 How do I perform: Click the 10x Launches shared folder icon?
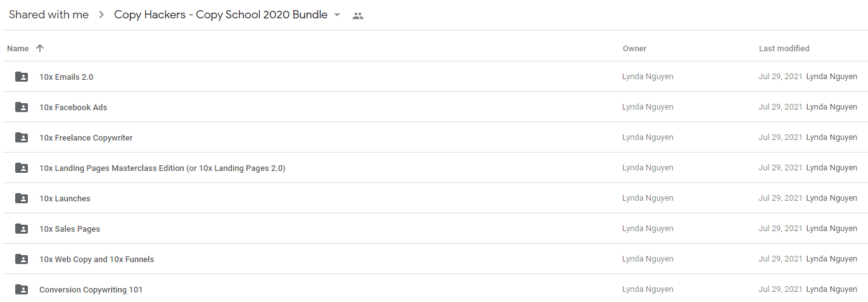click(x=22, y=198)
